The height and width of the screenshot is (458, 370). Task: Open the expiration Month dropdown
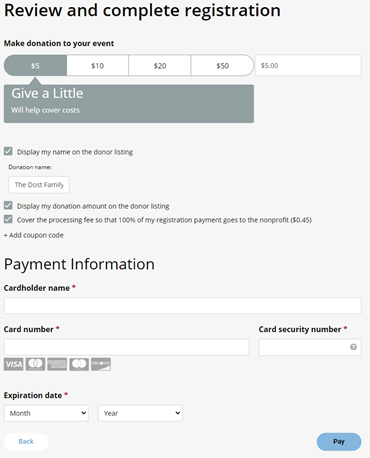click(46, 413)
